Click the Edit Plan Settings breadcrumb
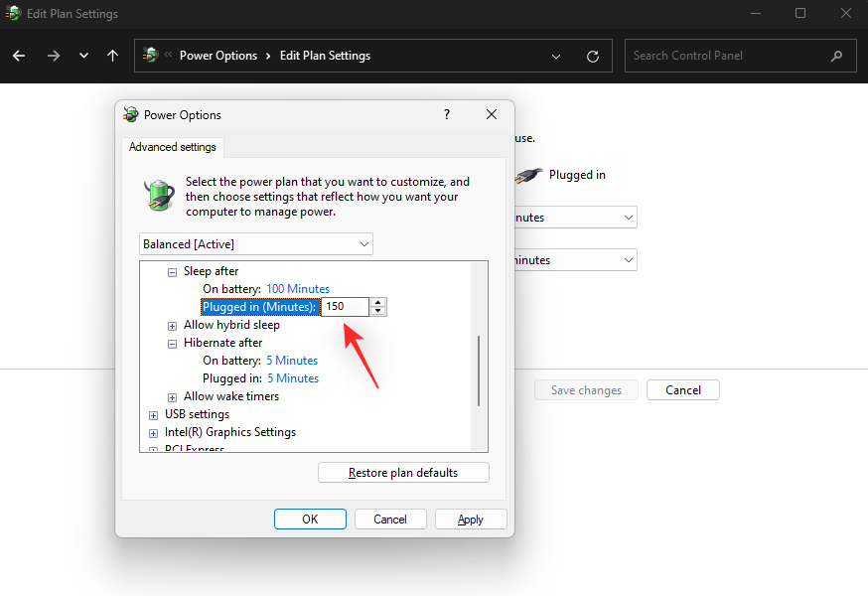This screenshot has width=868, height=596. [x=325, y=56]
